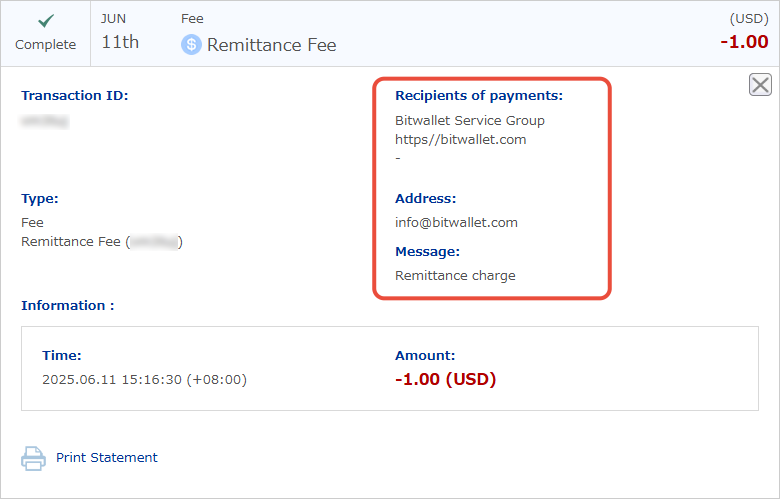Click the Recipients of payments heading
Screen dimensions: 780x499
(479, 96)
